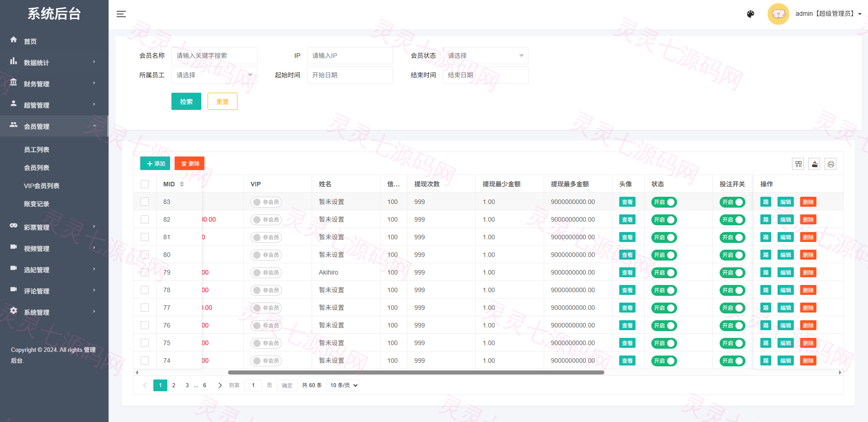Open the 10 条/页 page size dropdown
This screenshot has width=868, height=422.
coord(343,385)
